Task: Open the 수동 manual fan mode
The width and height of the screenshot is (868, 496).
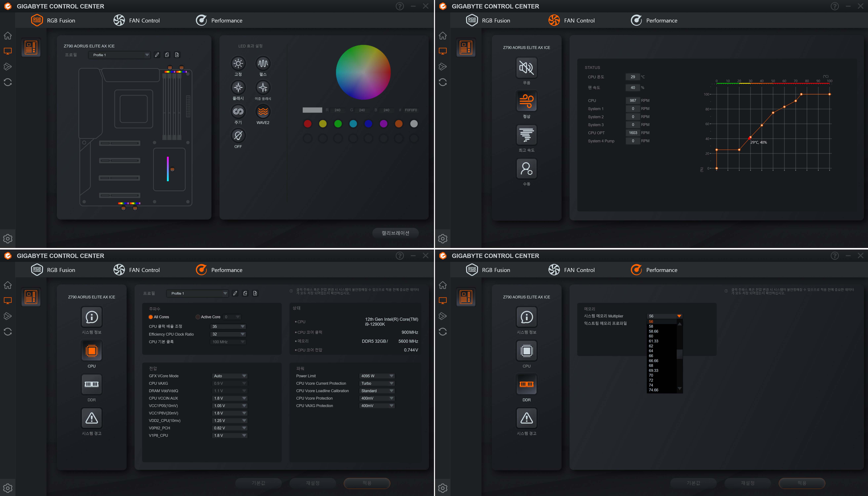Action: (526, 169)
